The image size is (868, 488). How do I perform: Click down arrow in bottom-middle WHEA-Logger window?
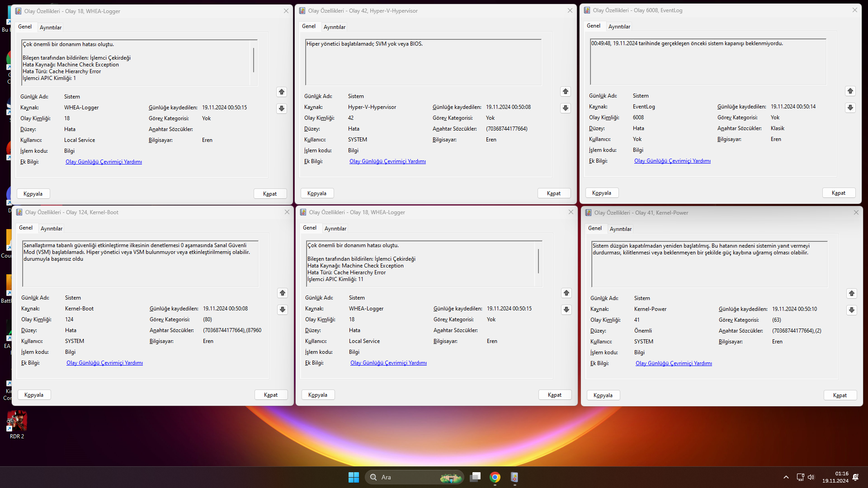click(566, 310)
